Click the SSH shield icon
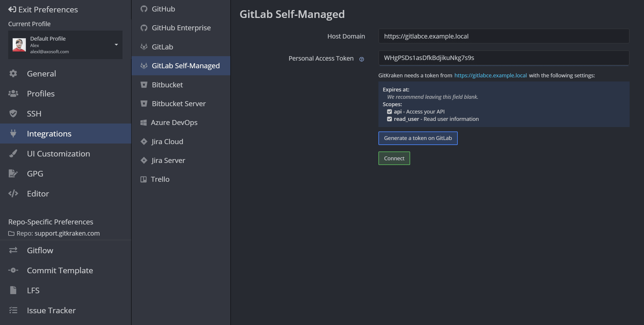This screenshot has height=325, width=644. pos(13,114)
